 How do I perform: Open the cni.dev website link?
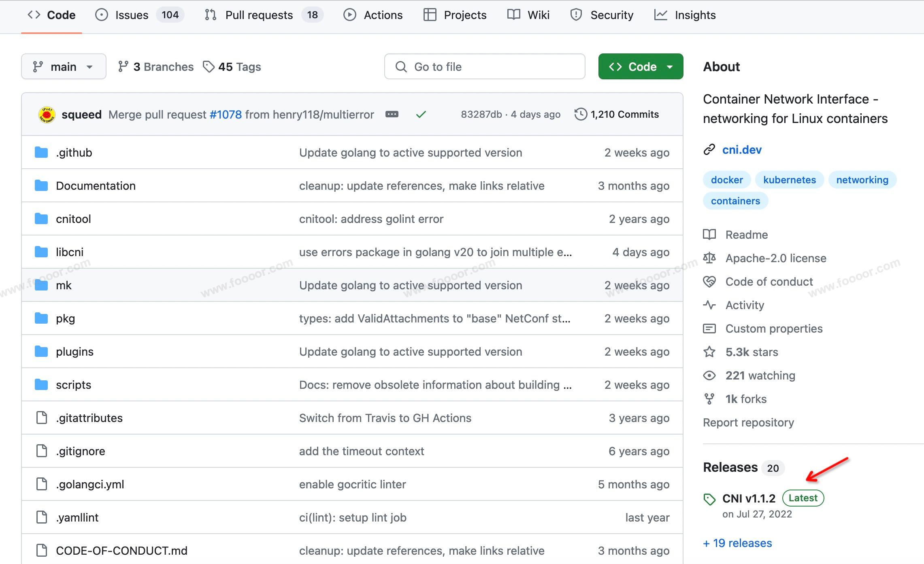coord(742,150)
